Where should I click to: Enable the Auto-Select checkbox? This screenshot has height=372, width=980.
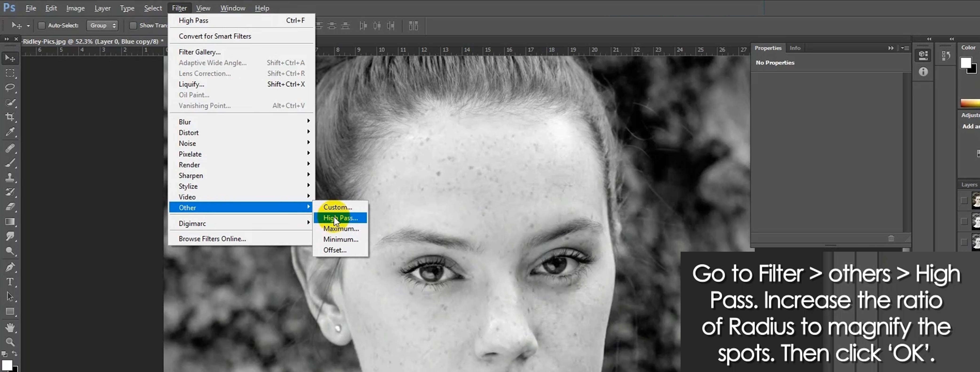click(x=41, y=25)
